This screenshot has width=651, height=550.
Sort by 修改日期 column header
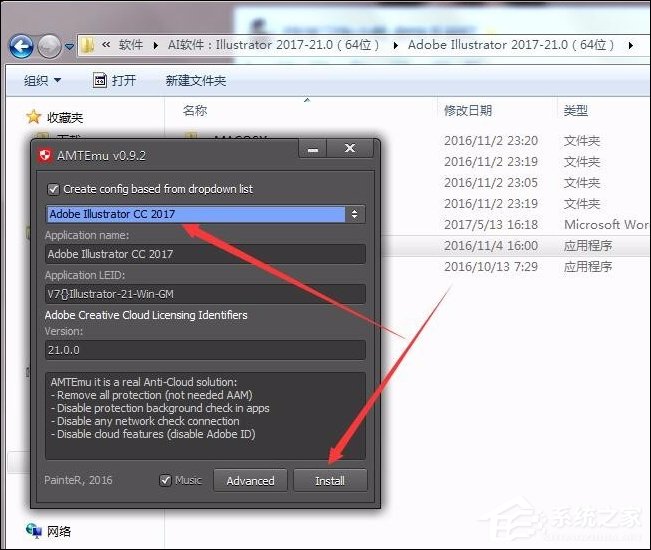pyautogui.click(x=468, y=110)
